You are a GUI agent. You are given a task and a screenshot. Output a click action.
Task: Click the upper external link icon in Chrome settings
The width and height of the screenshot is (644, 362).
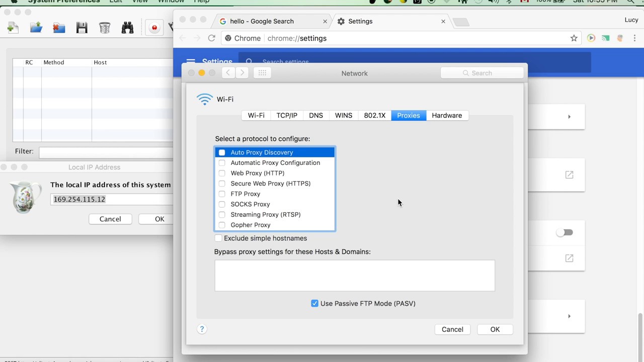click(569, 174)
